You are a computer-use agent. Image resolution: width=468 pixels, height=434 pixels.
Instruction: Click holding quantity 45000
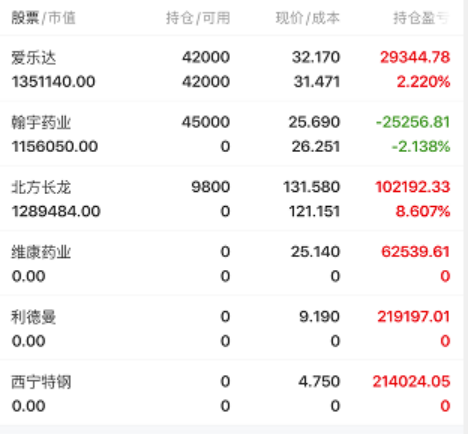(x=206, y=122)
